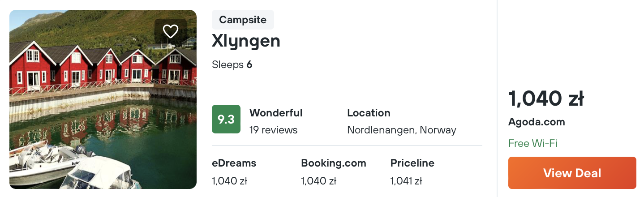Screen dimensions: 644x197
Task: Click the Campsite category tag
Action: (x=243, y=20)
